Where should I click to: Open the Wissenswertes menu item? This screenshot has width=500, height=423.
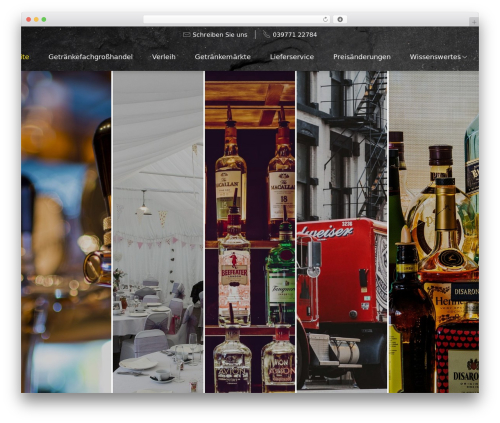click(x=435, y=57)
